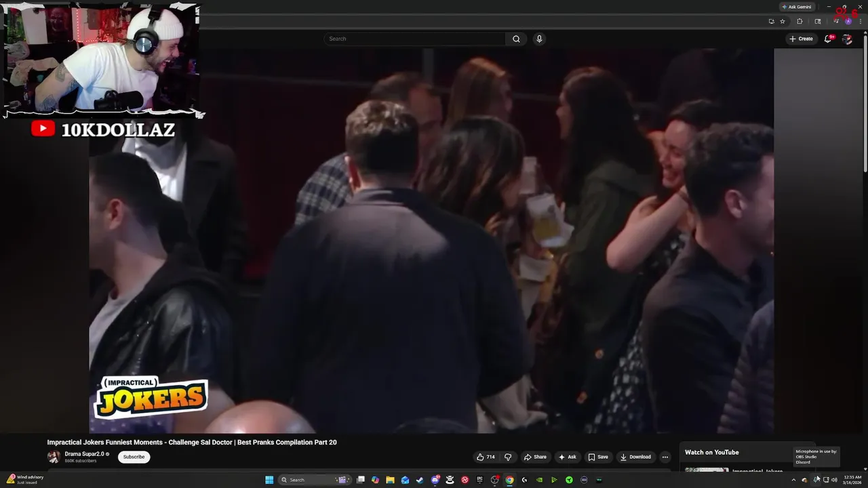The height and width of the screenshot is (488, 868).
Task: Open the YouTube Create menu
Action: pyautogui.click(x=801, y=39)
